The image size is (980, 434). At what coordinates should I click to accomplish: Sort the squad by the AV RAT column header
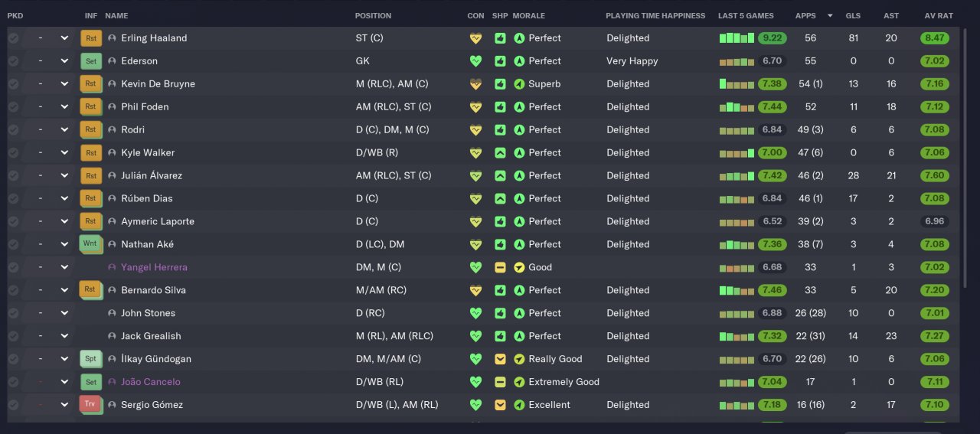pos(938,15)
